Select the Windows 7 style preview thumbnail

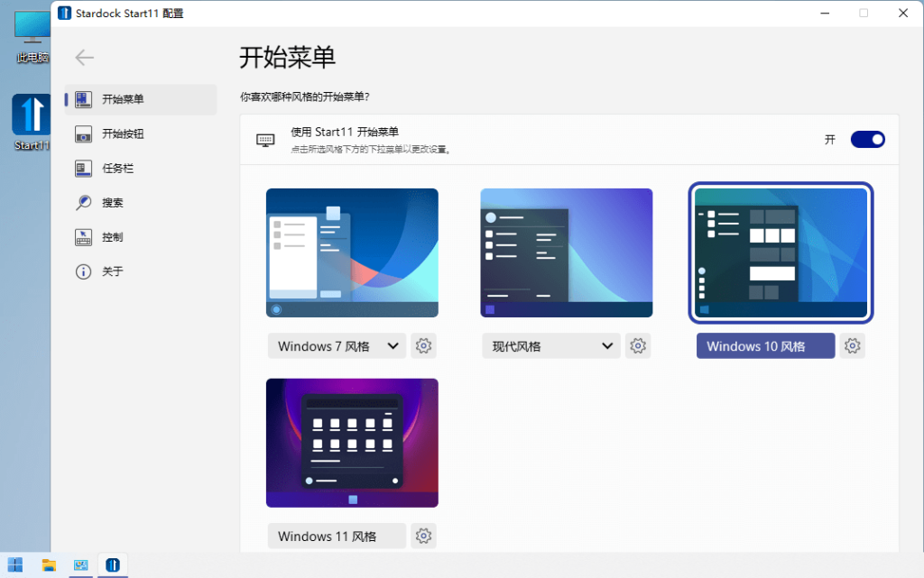(x=352, y=252)
